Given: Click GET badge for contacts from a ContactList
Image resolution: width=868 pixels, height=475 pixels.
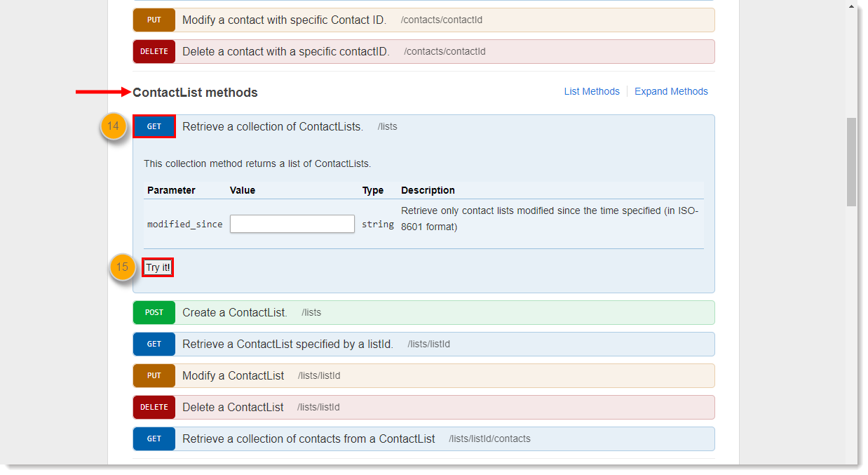Looking at the screenshot, I should click(x=154, y=439).
